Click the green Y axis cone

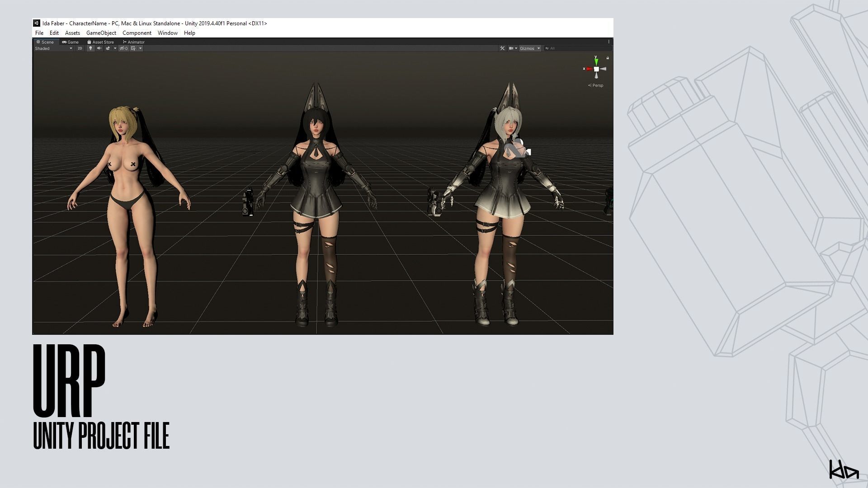tap(596, 61)
